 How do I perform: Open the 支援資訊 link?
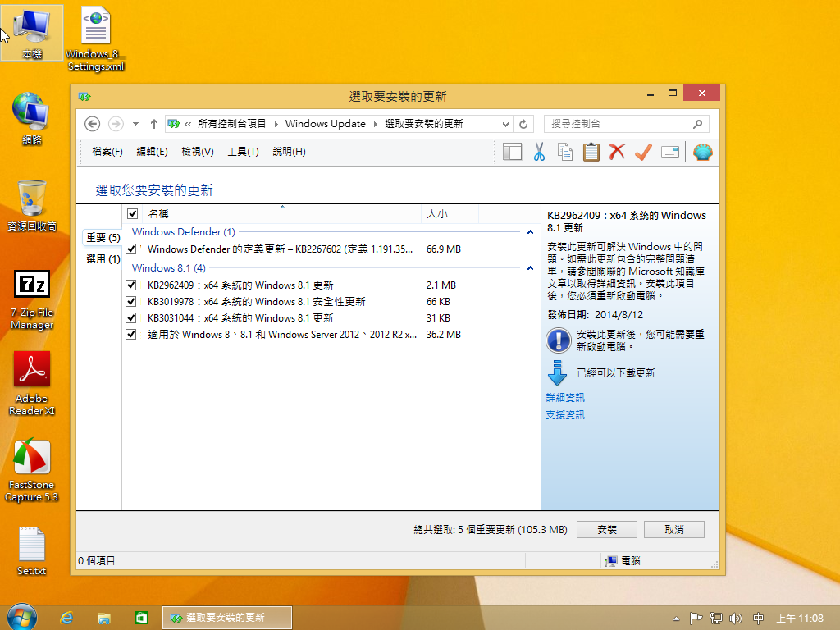[x=565, y=414]
